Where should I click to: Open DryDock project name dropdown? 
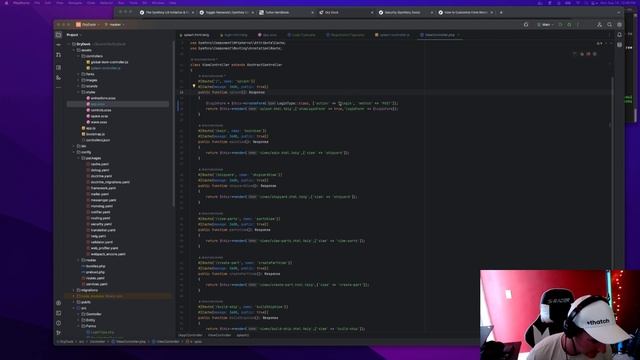tap(87, 25)
